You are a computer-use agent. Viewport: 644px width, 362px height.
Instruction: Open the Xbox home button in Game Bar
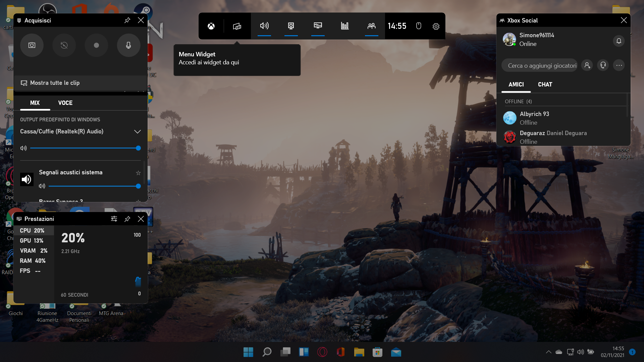point(211,26)
